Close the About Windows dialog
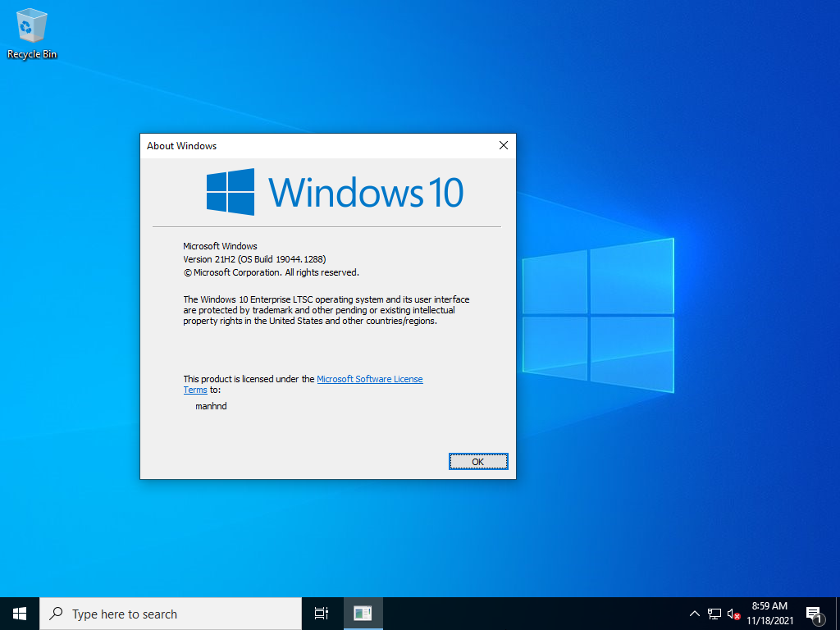This screenshot has width=840, height=630. [504, 145]
